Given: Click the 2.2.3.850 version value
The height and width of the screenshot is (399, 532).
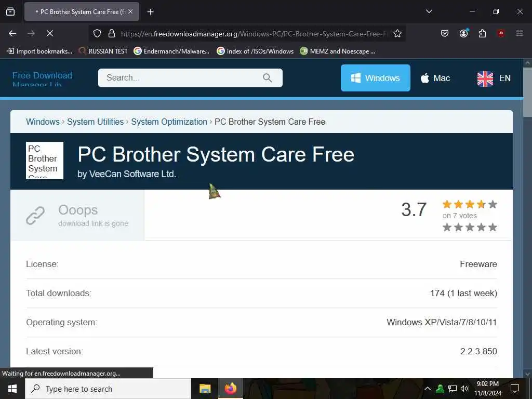Looking at the screenshot, I should pyautogui.click(x=478, y=352).
